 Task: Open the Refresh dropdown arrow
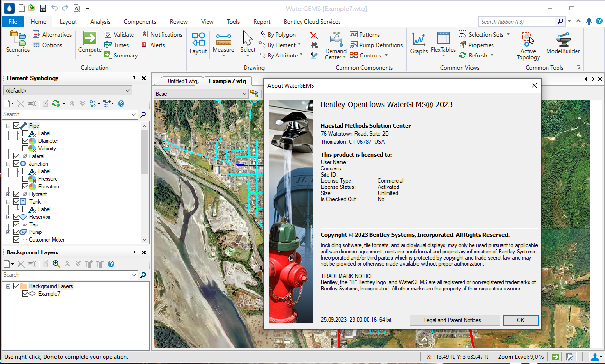pos(492,56)
